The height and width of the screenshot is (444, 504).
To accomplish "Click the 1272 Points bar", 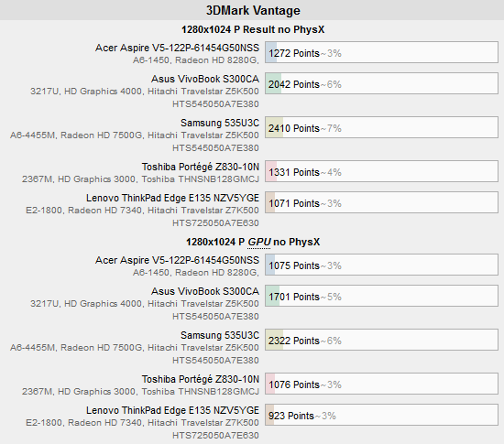I will coord(381,52).
